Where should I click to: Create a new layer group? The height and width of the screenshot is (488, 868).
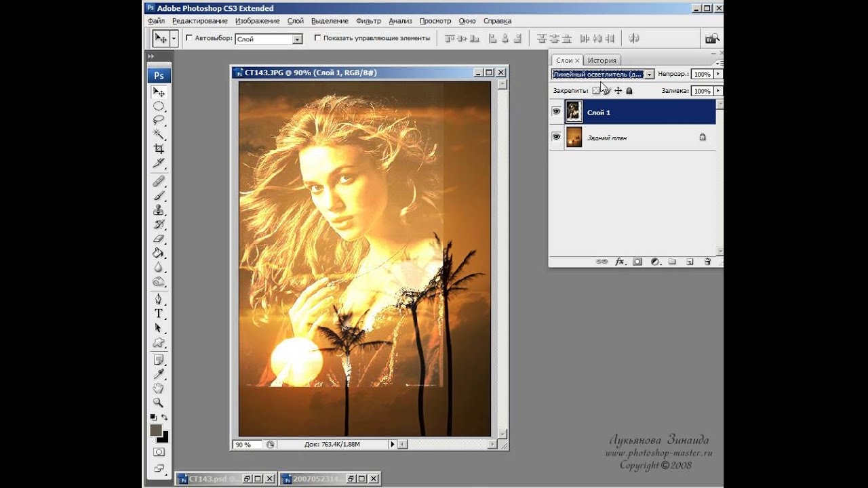pos(672,261)
